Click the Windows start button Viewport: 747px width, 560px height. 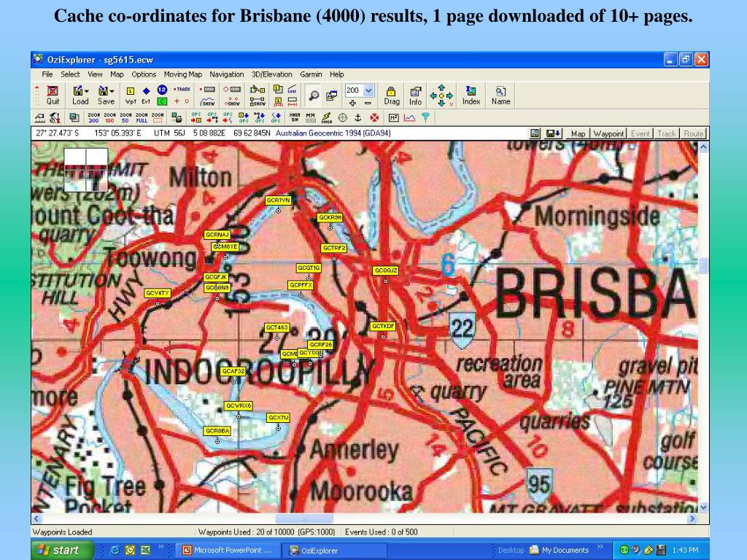(x=63, y=550)
